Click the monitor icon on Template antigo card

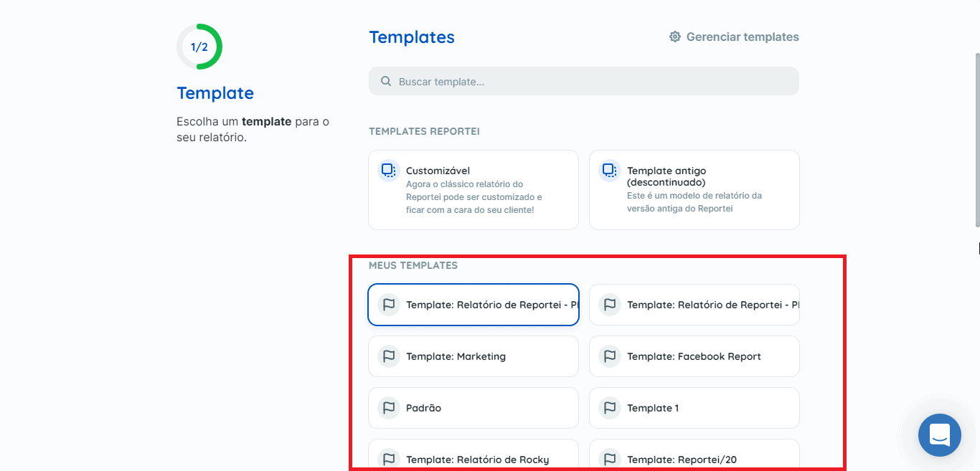tap(609, 170)
